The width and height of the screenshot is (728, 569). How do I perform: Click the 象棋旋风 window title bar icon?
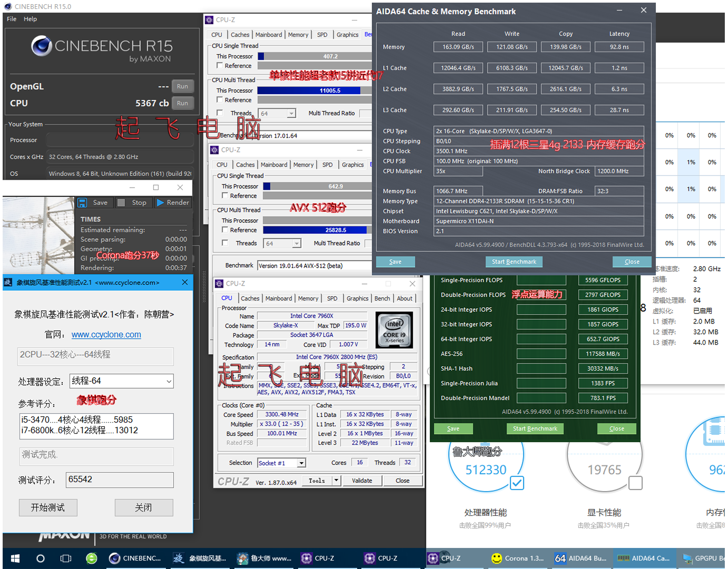pyautogui.click(x=8, y=282)
